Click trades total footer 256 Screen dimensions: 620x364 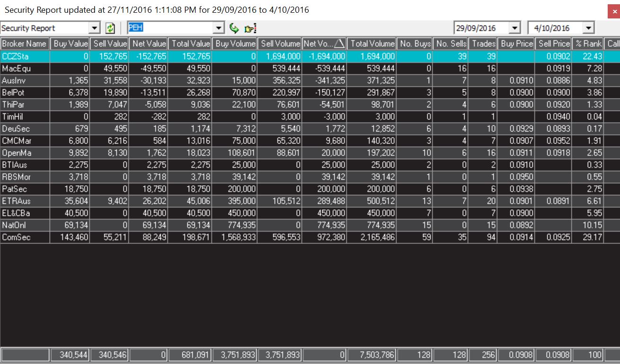488,355
